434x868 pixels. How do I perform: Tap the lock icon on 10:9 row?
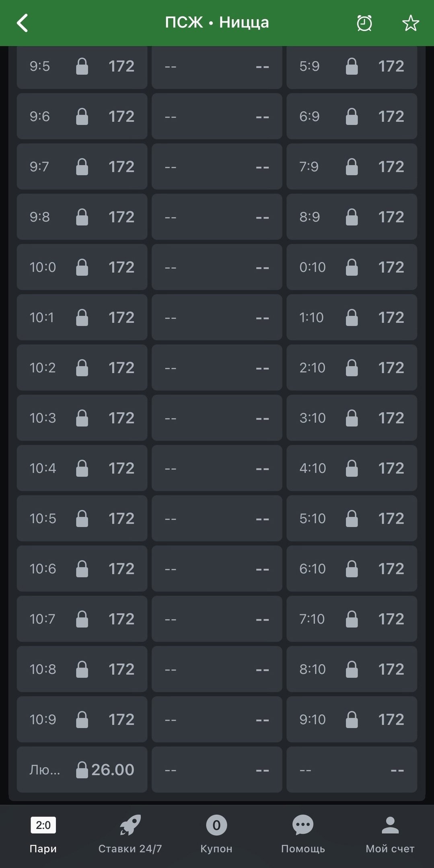(82, 719)
